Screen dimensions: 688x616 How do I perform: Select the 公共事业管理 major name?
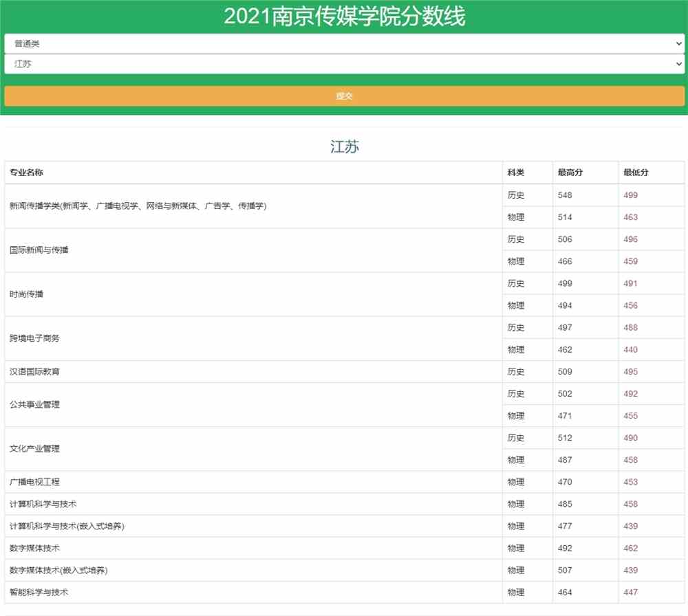pos(34,405)
